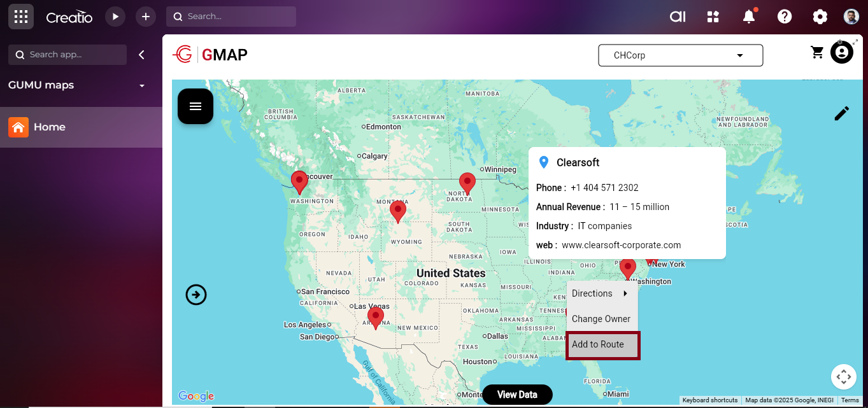868x408 pixels.
Task: Click the Clearsoft title in info window
Action: point(578,162)
